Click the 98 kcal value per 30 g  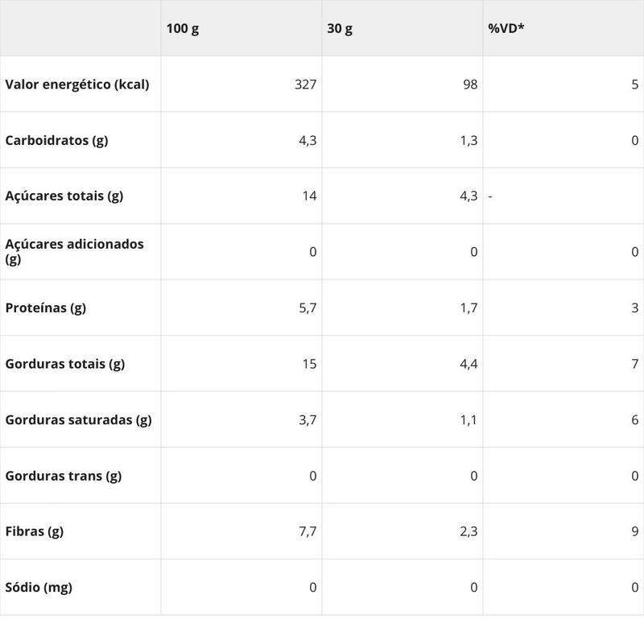(x=470, y=84)
